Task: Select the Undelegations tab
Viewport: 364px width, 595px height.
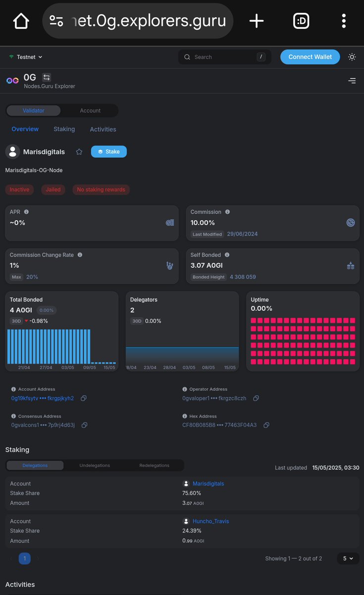Action: tap(95, 465)
